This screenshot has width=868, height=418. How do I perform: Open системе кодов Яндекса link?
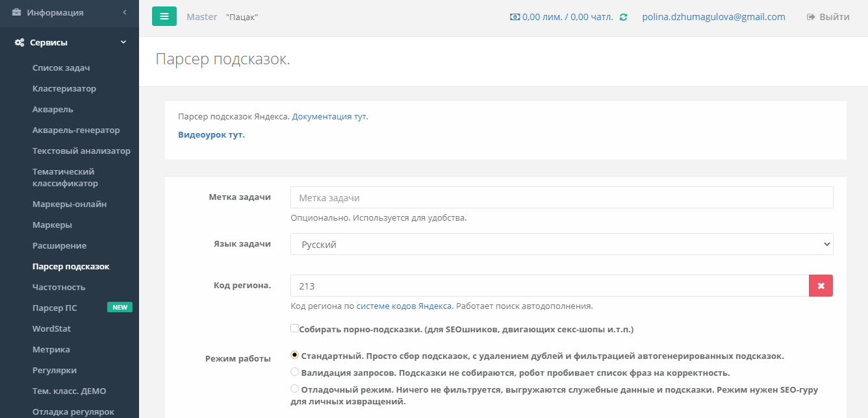click(405, 306)
